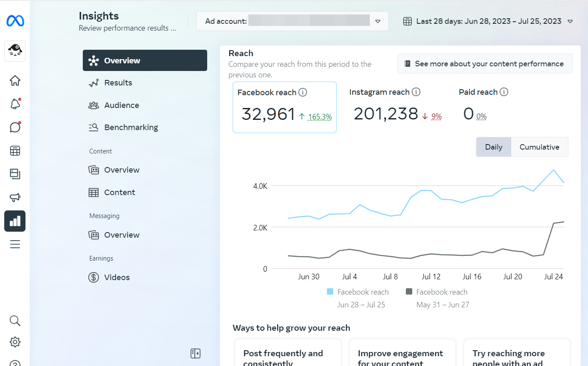
Task: Open the Content posts icon in left rail
Action: (15, 173)
